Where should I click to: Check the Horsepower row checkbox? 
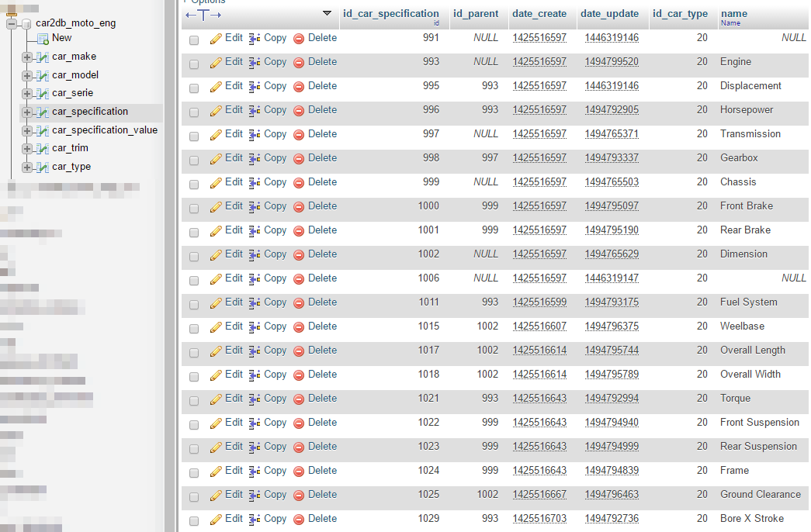194,112
